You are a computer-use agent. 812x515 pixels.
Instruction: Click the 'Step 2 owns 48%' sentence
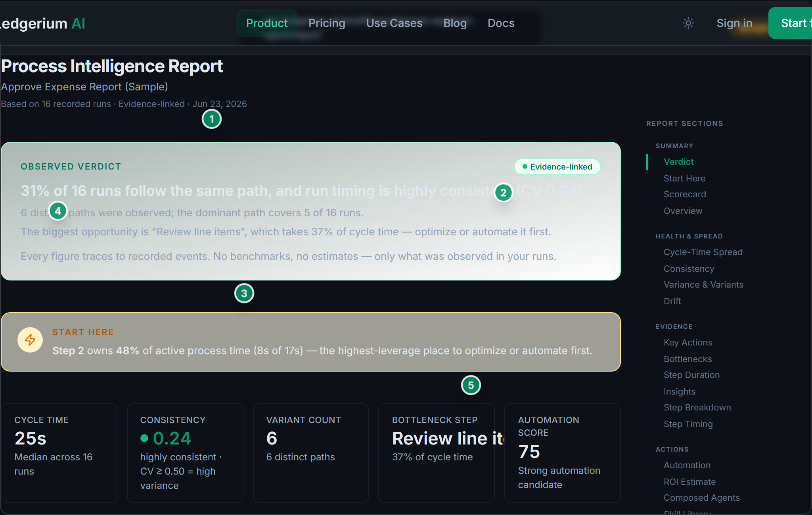[322, 351]
